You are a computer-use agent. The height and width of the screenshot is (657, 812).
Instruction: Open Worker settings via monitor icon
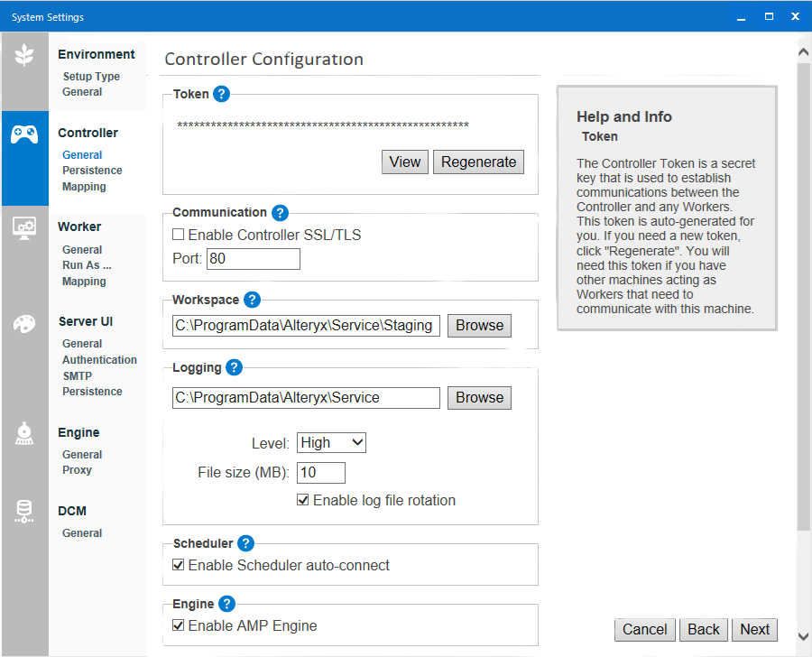pos(25,228)
